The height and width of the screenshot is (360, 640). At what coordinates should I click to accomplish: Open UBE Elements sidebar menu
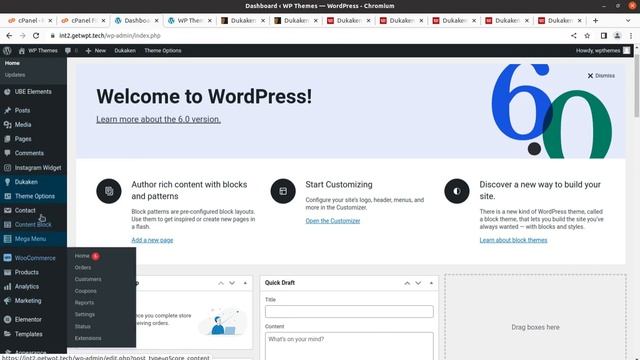pos(33,92)
